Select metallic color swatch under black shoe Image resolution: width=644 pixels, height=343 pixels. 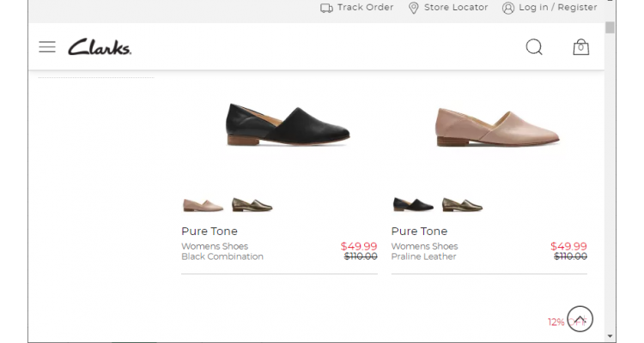(252, 204)
